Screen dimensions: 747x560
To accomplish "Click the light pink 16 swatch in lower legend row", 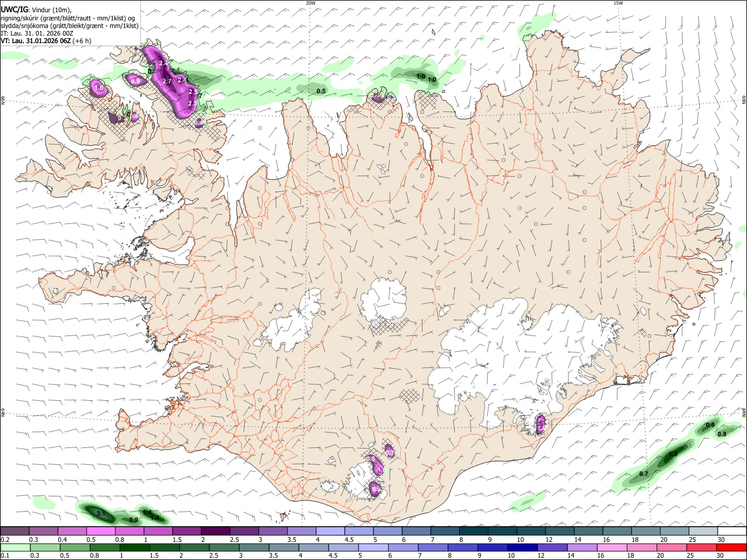I will 612,548.
